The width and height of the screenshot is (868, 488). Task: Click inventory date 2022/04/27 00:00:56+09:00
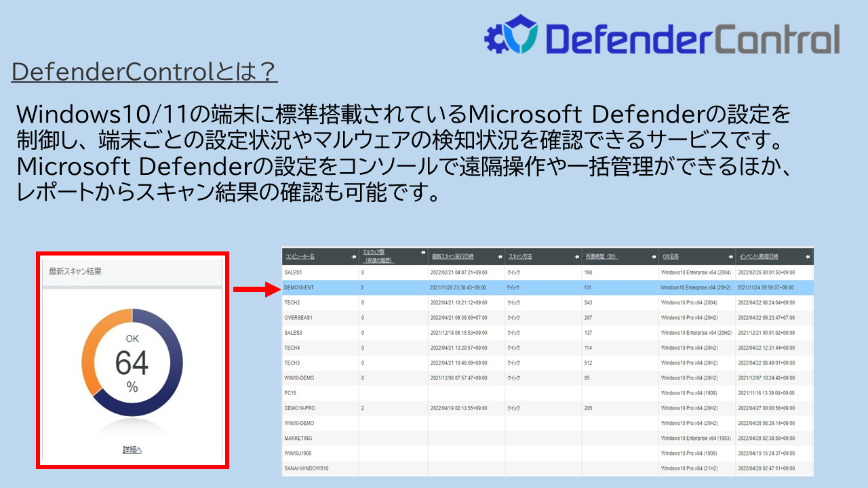766,408
